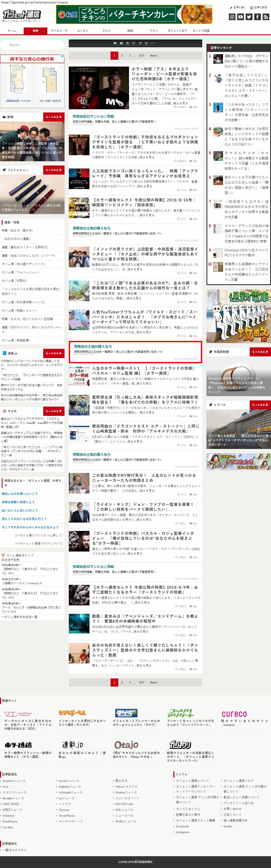Click Next in bottom pagination
This screenshot has height=868, width=271.
coord(154,682)
